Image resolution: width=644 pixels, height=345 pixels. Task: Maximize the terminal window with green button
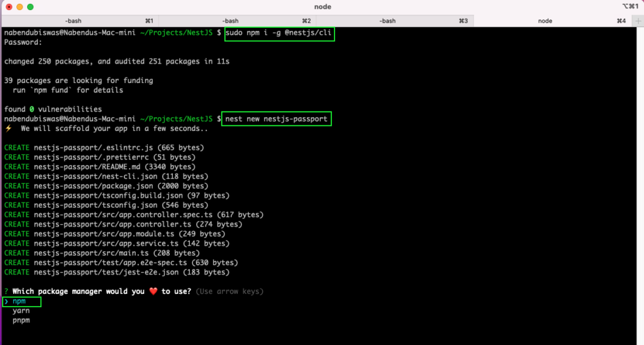point(30,7)
